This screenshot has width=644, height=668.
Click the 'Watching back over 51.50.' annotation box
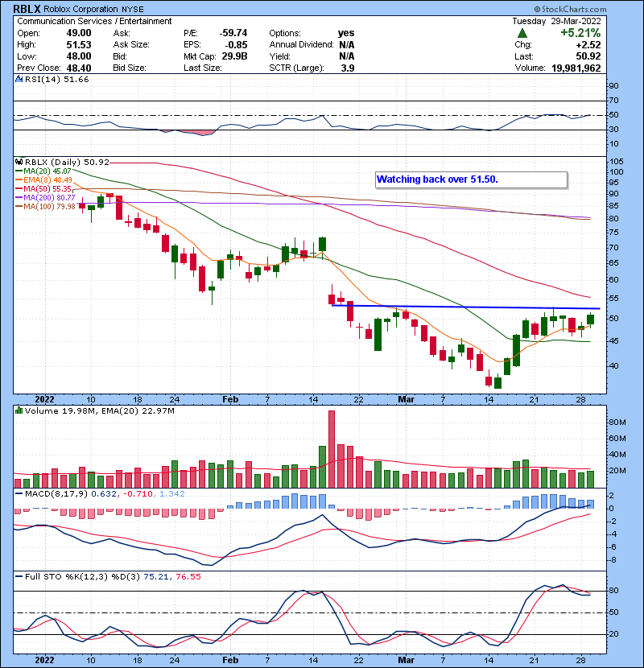pyautogui.click(x=472, y=179)
